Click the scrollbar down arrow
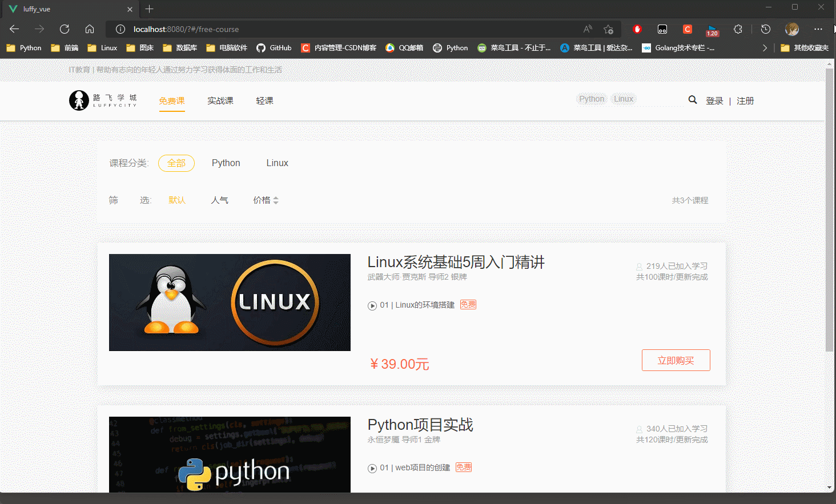The image size is (836, 504). tap(830, 487)
